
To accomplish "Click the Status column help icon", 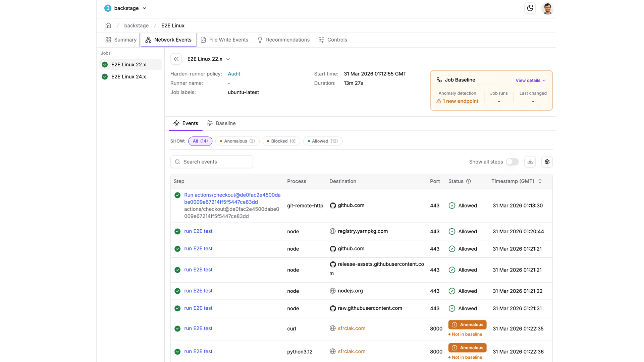I will click(x=469, y=181).
